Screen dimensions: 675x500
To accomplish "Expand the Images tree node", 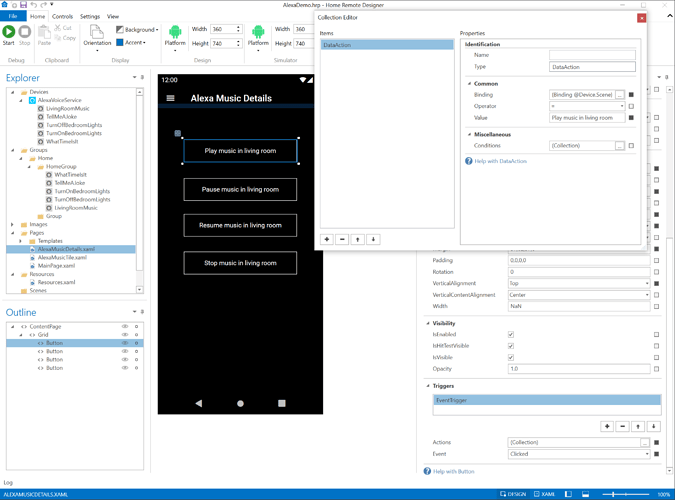I will (12, 224).
